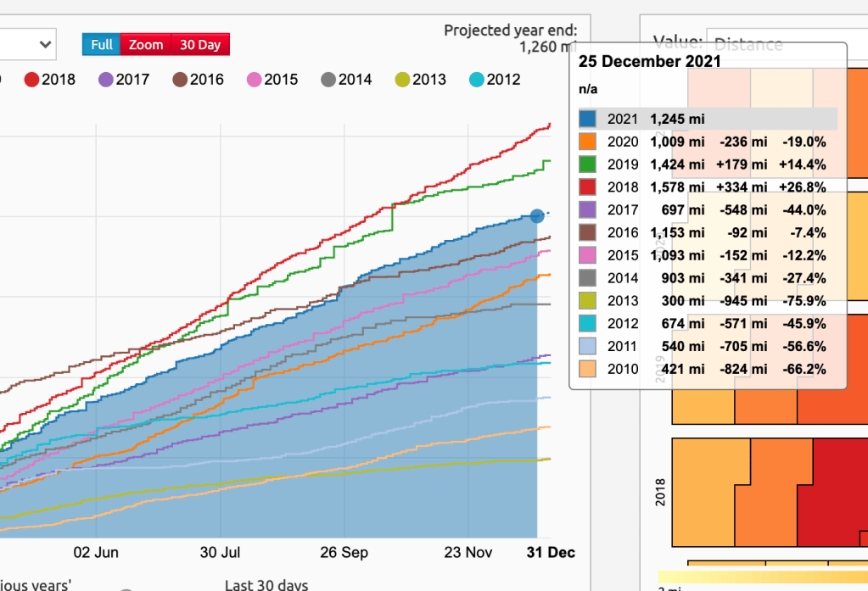Select the Full view tab
The image size is (868, 591).
pos(102,45)
